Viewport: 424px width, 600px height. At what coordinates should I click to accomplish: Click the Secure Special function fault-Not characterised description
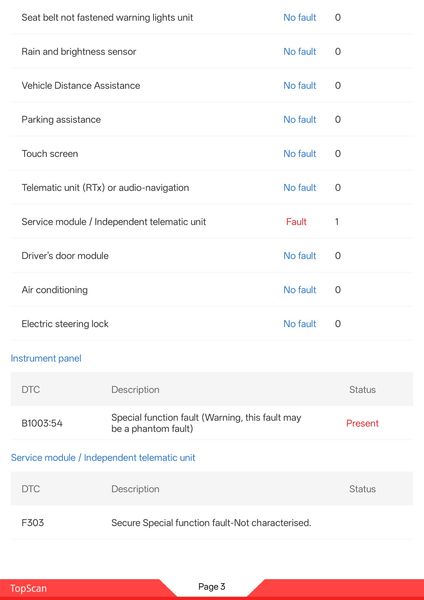click(211, 523)
